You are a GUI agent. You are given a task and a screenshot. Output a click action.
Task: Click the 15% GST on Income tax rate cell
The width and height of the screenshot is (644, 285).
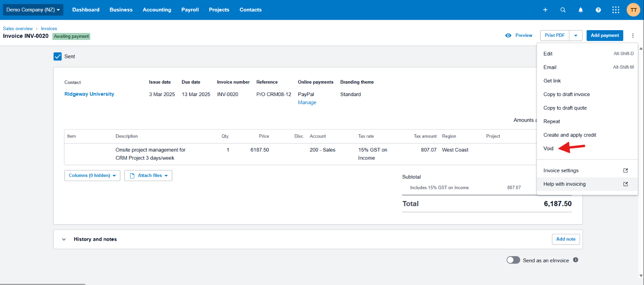(373, 154)
